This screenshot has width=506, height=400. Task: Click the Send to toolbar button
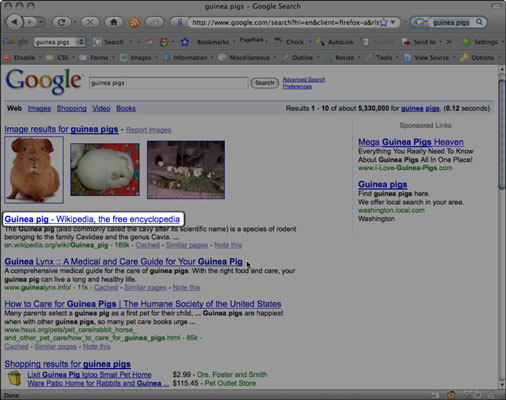click(419, 42)
